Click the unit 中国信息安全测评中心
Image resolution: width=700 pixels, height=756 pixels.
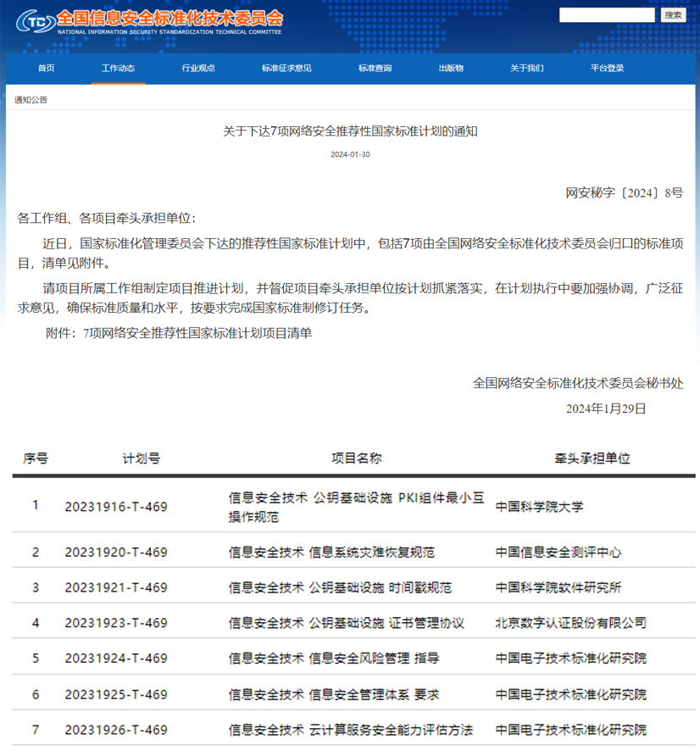click(x=558, y=552)
